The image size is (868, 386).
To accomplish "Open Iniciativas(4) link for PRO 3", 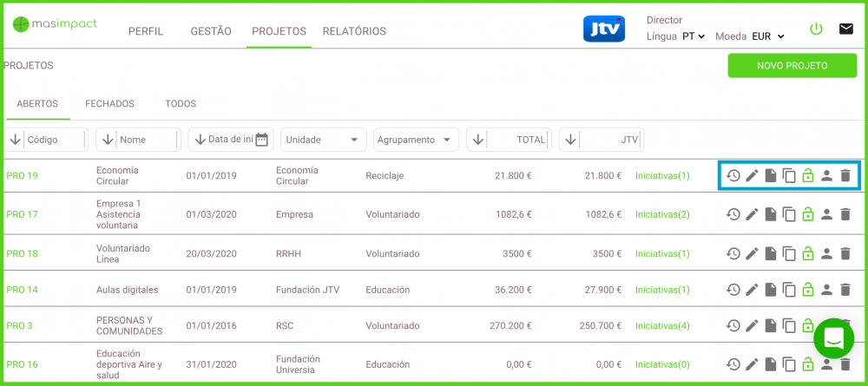I will 662,326.
